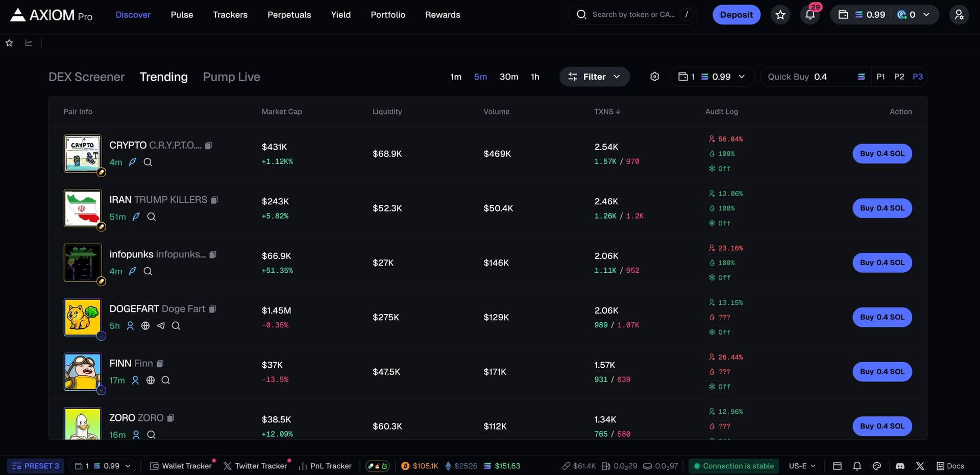Open the Discover tab
Image resolution: width=980 pixels, height=475 pixels.
[133, 15]
